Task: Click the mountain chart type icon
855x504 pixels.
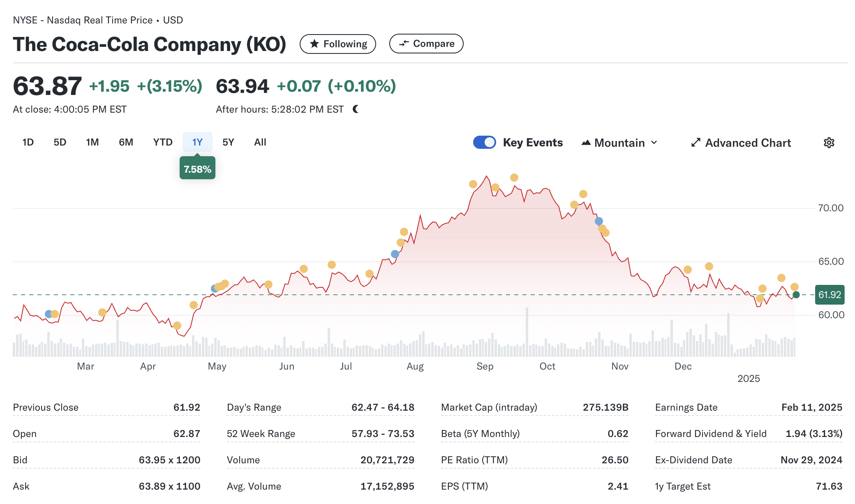Action: pos(586,143)
